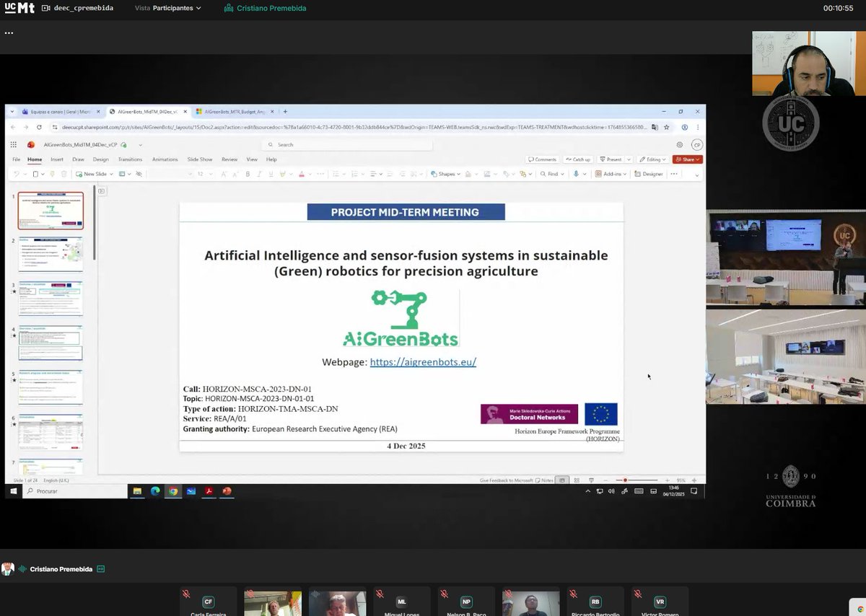Click the red Share button
The width and height of the screenshot is (866, 616).
[x=688, y=159]
